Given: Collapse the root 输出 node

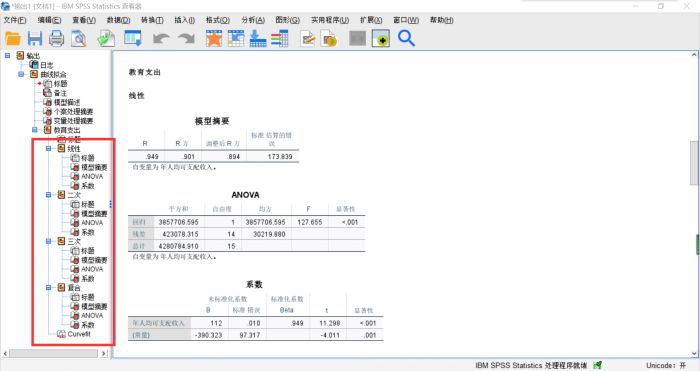Looking at the screenshot, I should click(7, 55).
